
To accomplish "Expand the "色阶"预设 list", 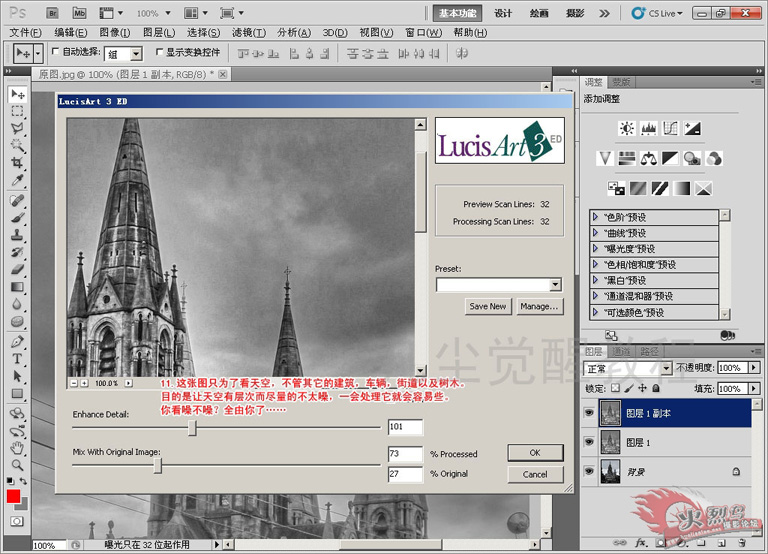I will (596, 217).
